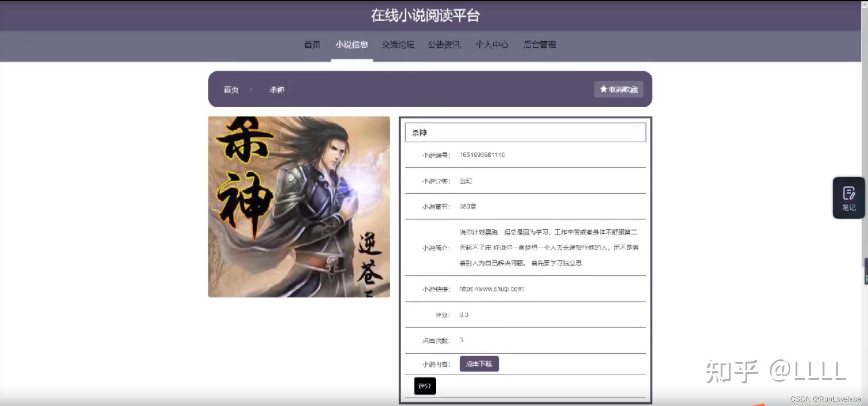Click the chapter count 350章

tap(468, 206)
